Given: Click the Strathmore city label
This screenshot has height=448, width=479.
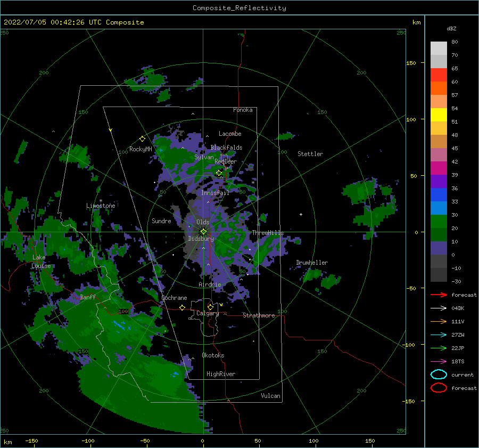Looking at the screenshot, I should coord(259,315).
